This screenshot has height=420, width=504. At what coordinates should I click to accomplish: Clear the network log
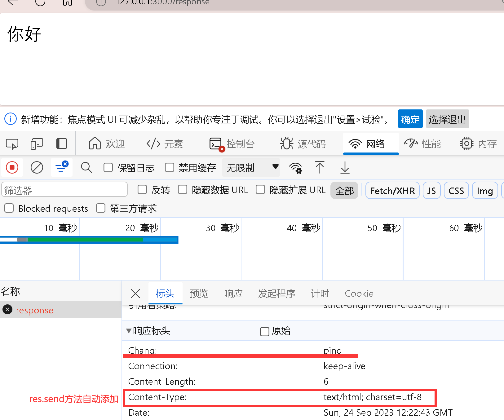click(37, 168)
